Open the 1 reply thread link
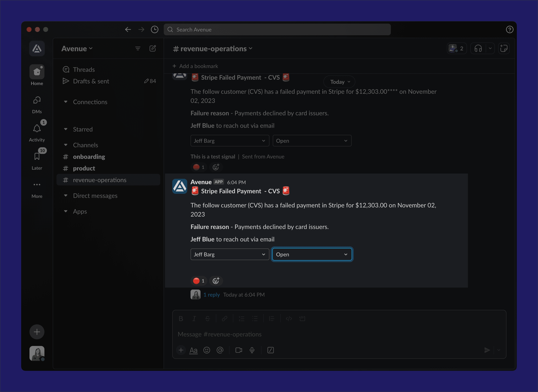Screen dimensions: 538x392 coord(211,295)
